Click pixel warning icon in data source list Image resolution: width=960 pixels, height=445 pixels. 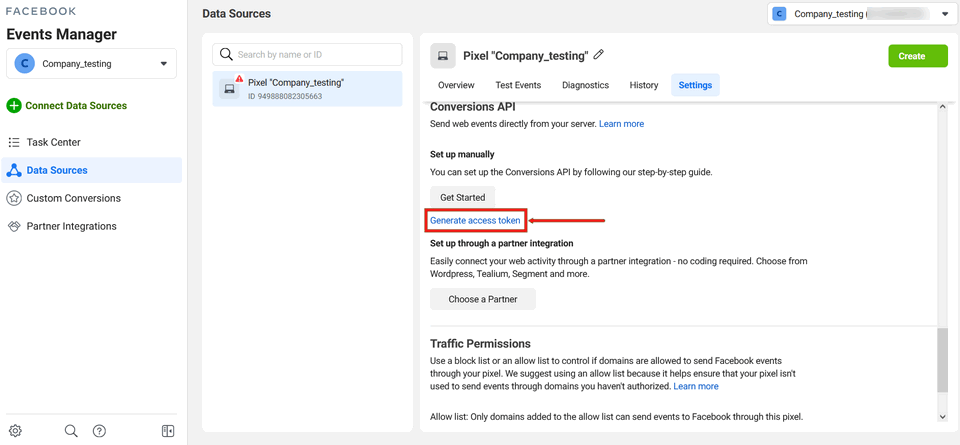coord(239,79)
